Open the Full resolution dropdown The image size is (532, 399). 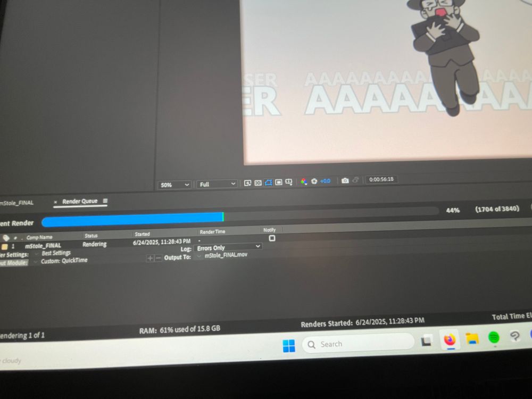(217, 184)
